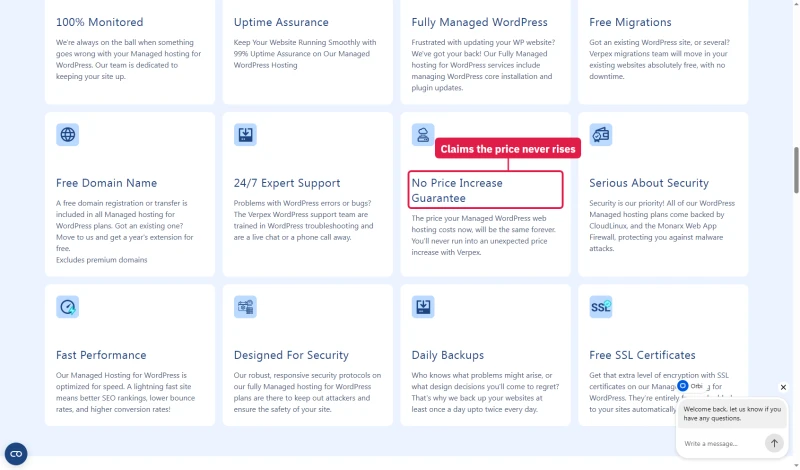
Task: Close the chat welcome popup
Action: pyautogui.click(x=783, y=387)
